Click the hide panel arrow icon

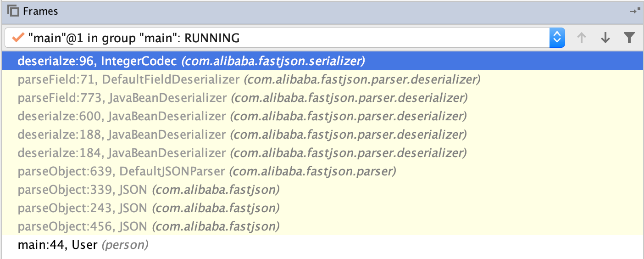(x=635, y=11)
